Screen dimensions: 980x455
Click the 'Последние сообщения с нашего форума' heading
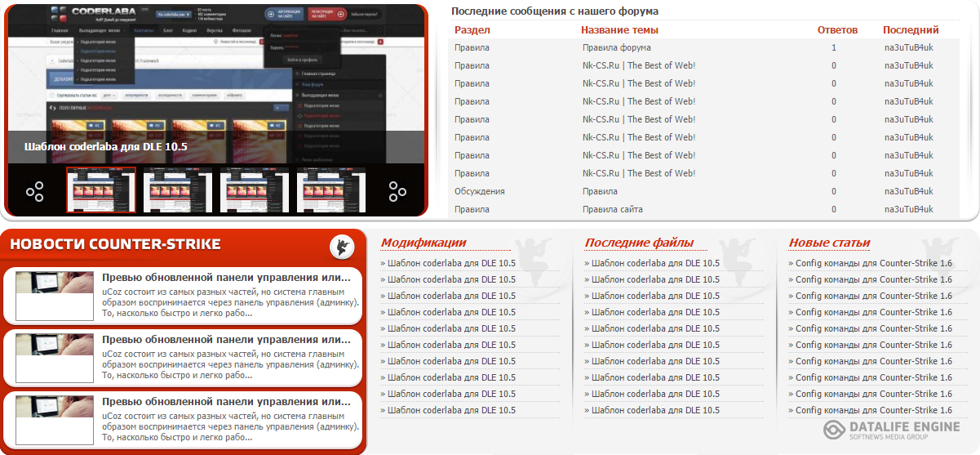pos(555,11)
